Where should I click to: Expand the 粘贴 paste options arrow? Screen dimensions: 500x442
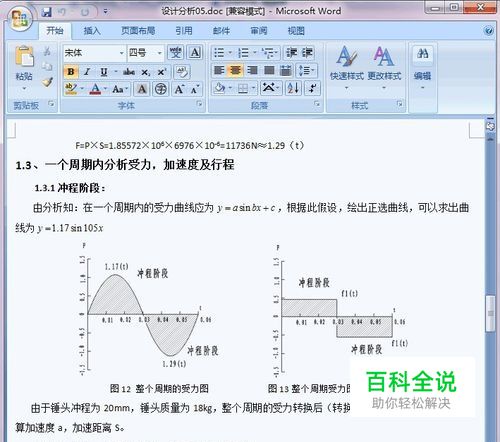pos(24,89)
